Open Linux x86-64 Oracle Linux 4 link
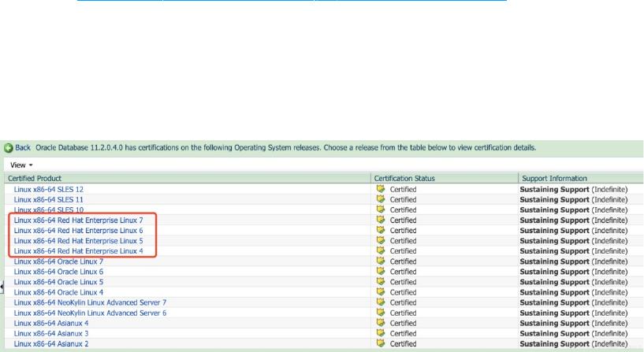The height and width of the screenshot is (352, 644). 58,292
